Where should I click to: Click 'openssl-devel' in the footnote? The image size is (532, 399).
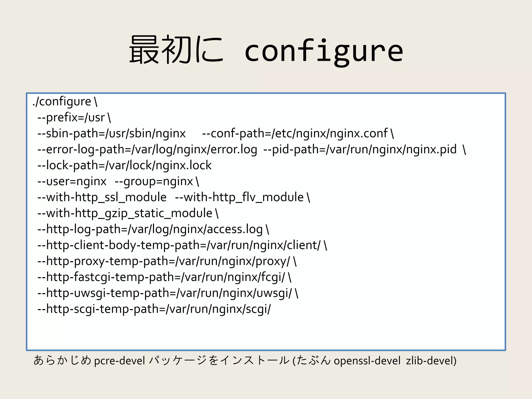tap(367, 361)
